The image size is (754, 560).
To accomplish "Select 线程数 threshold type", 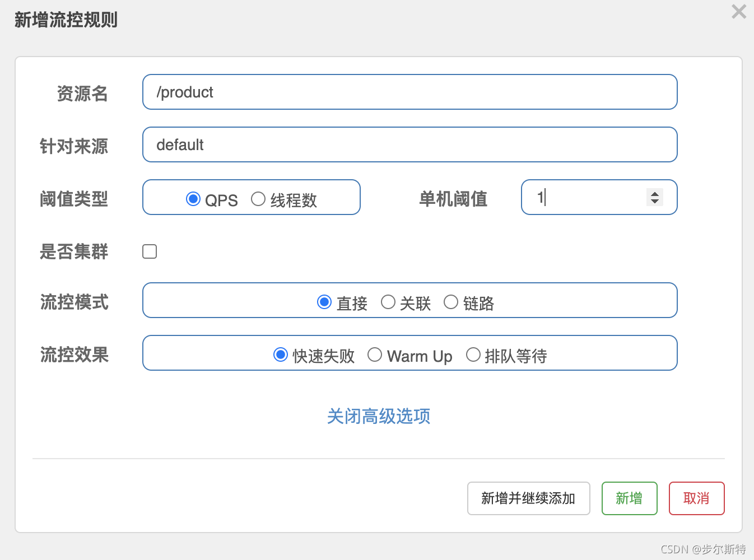I will point(258,199).
